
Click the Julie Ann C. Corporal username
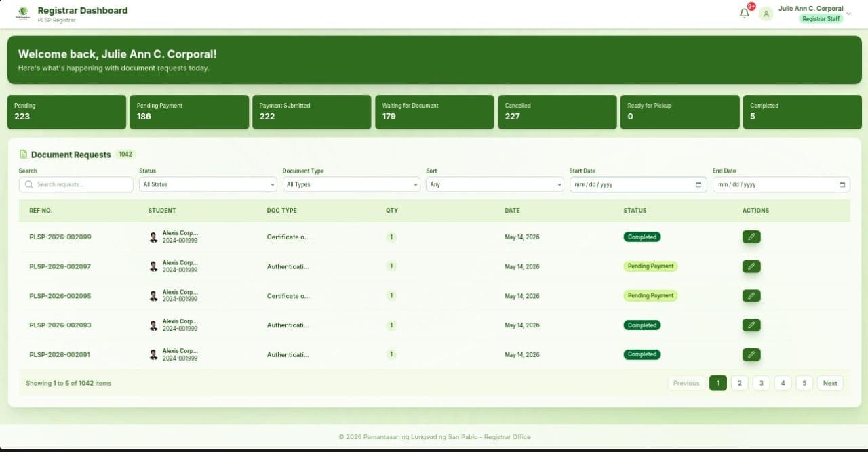pos(811,9)
